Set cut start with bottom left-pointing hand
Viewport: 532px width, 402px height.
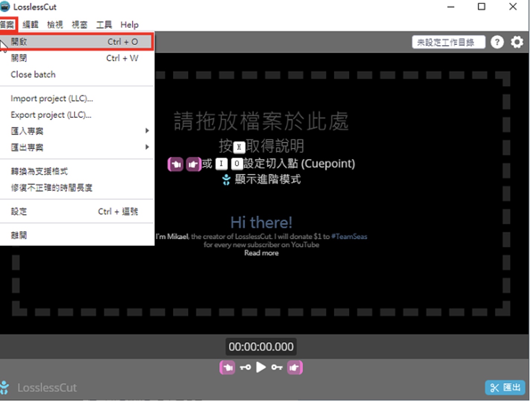(x=227, y=368)
